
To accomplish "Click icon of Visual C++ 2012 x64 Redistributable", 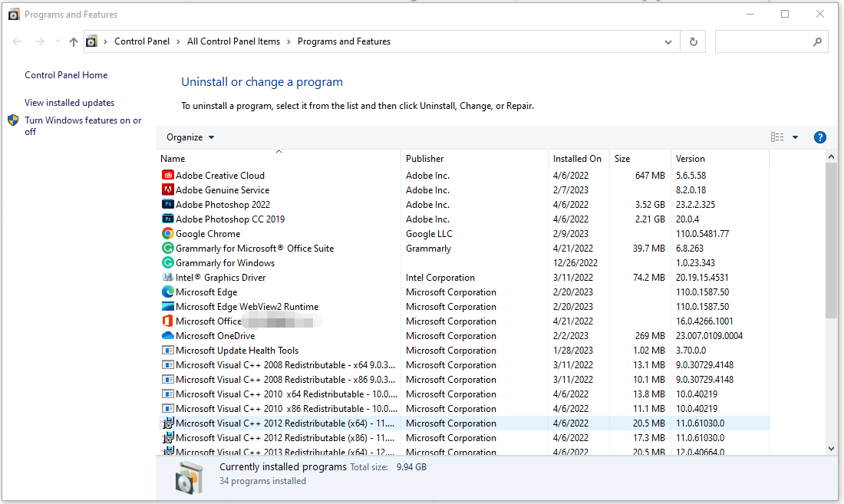I will click(x=168, y=423).
